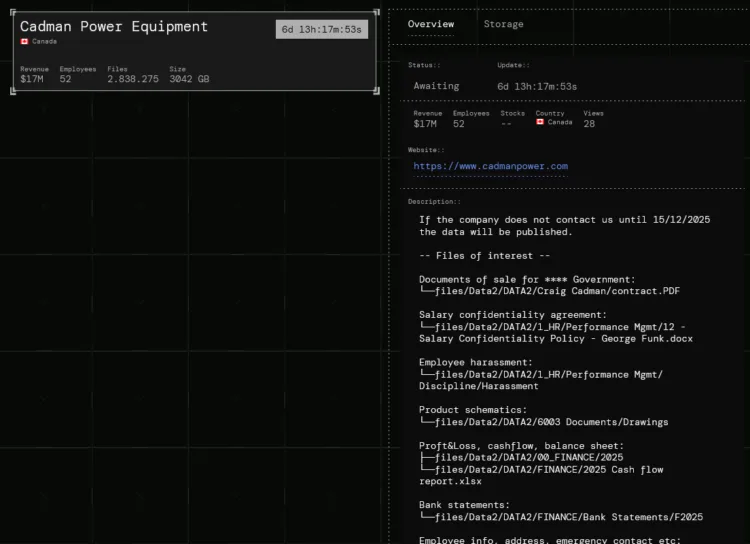The image size is (750, 544).
Task: Click the 'Documents of sale' heading line
Action: click(527, 279)
